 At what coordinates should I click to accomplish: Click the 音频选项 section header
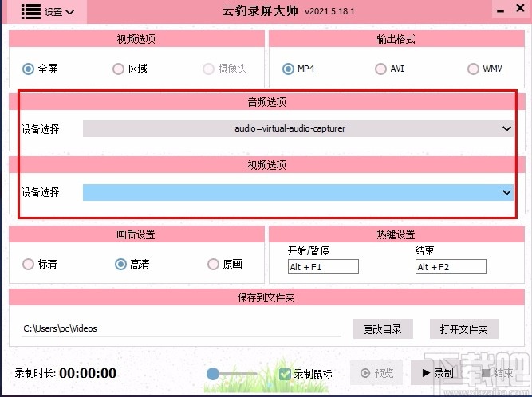[266, 102]
